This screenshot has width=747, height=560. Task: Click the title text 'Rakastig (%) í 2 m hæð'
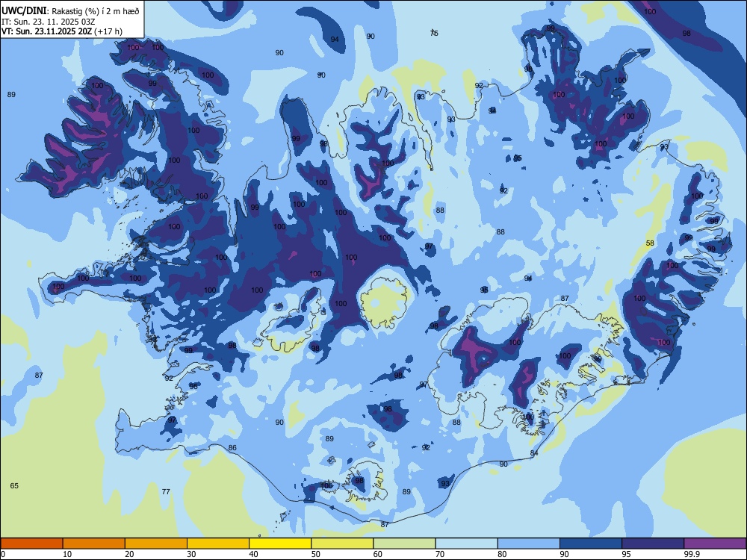96,11
